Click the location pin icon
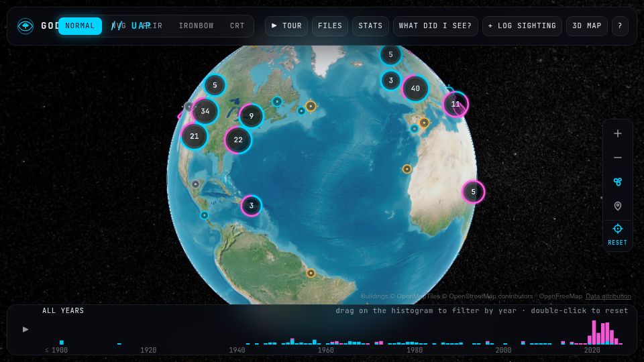The width and height of the screenshot is (644, 362). click(x=618, y=206)
